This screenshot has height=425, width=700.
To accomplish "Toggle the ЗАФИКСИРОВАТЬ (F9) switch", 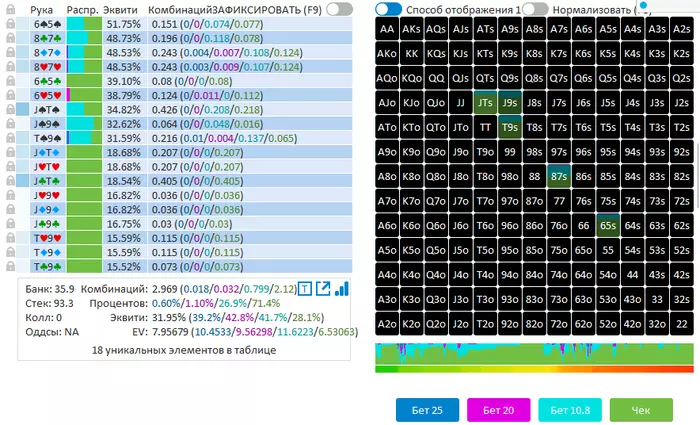I will (x=339, y=9).
